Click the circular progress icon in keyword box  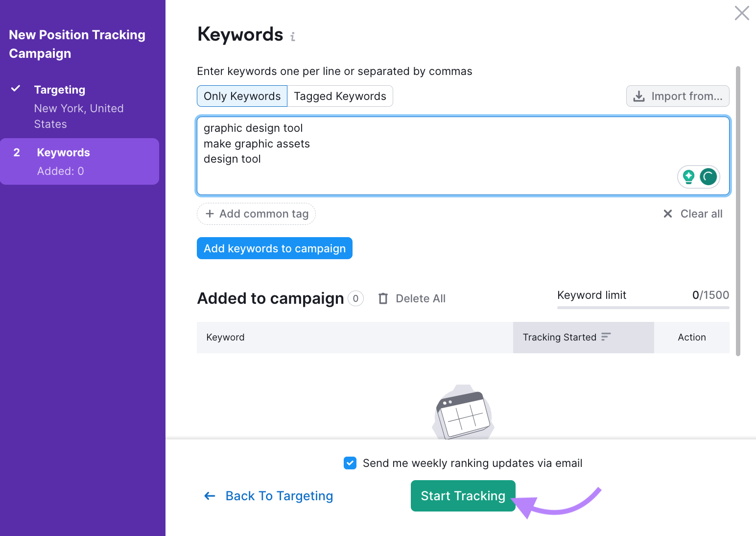click(709, 177)
